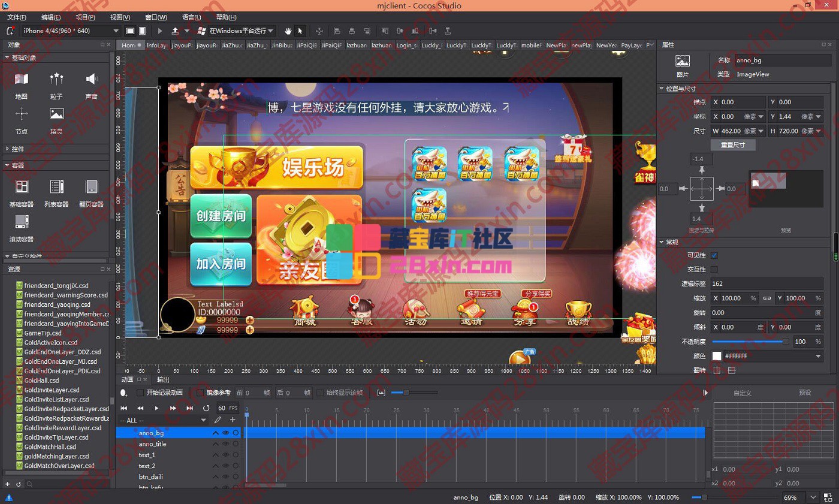The width and height of the screenshot is (839, 504).
Task: Open the color preset dropdown beside #FFFFFF
Action: point(819,356)
